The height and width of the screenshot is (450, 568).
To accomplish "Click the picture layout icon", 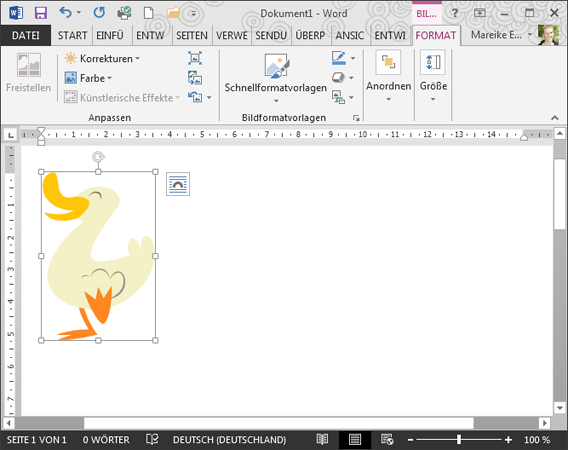I will pyautogui.click(x=338, y=97).
